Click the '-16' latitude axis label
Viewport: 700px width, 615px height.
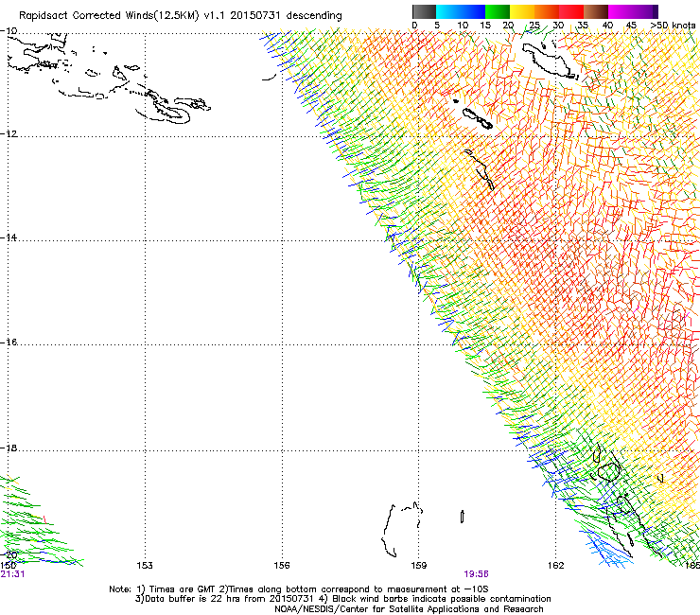[9, 343]
